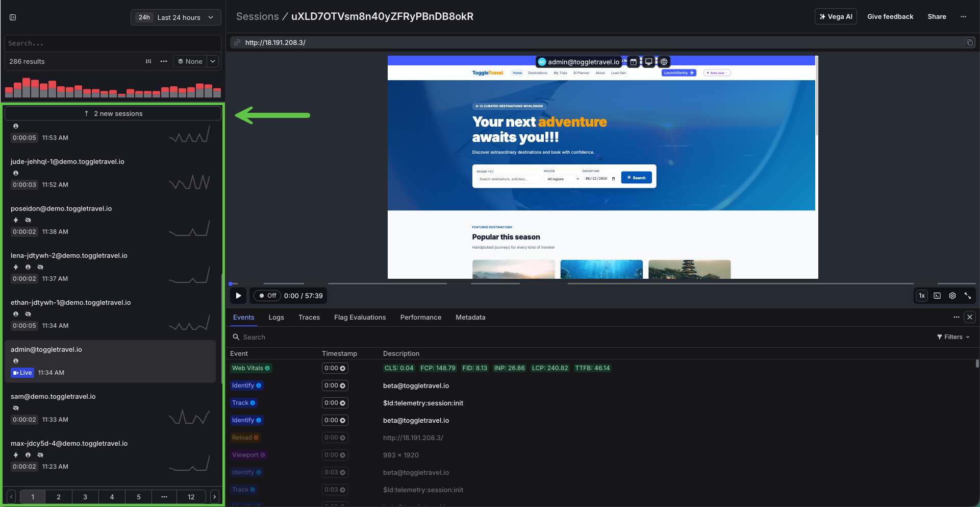The height and width of the screenshot is (507, 980).
Task: Toggle hidden-eye icon on ethan-jdtywh-1 session
Action: 28,314
